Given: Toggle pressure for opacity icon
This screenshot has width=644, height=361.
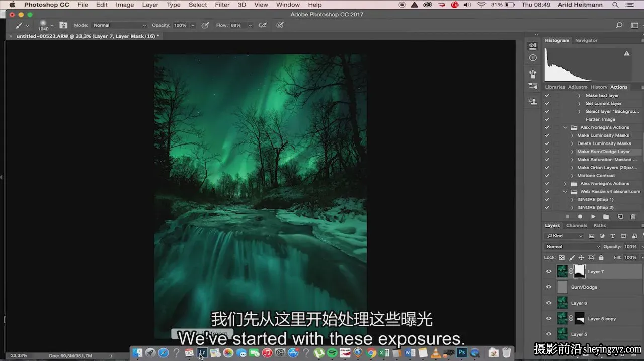Looking at the screenshot, I should pos(205,25).
